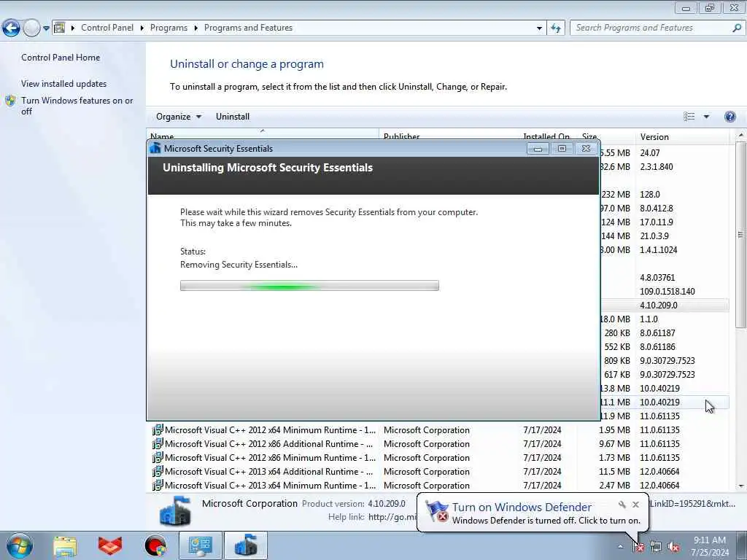Click version 24.07 cell

(x=650, y=153)
